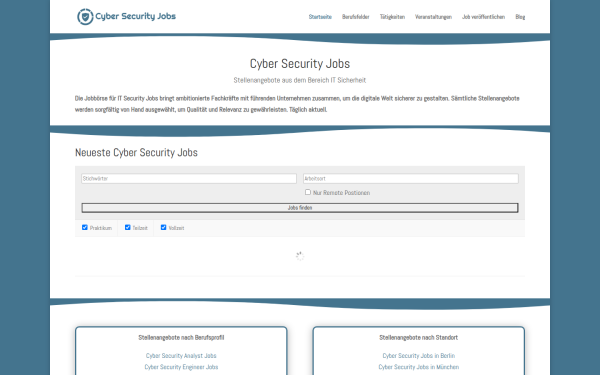Focus the Stichwörter search field
Image resolution: width=600 pixels, height=375 pixels.
[189, 178]
